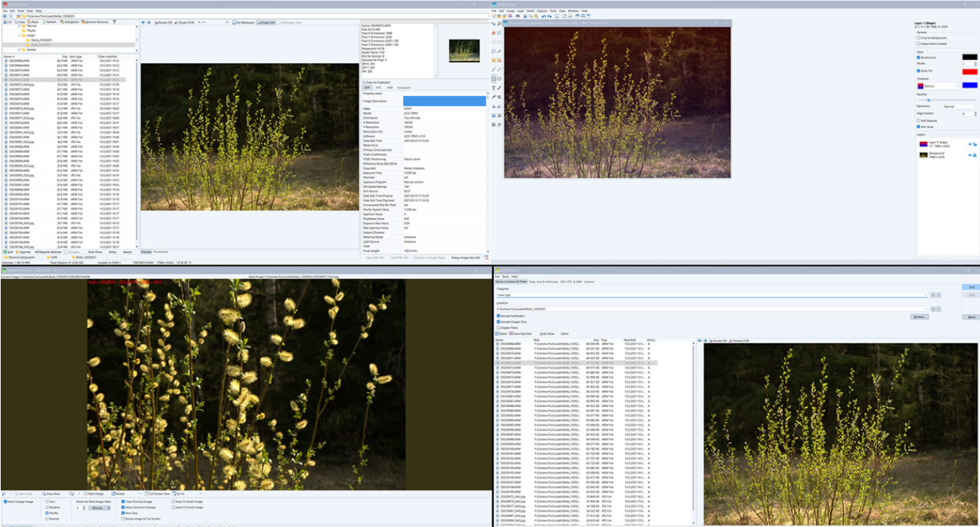Switch to the IPTC tab in the info panel
Viewport: 980px width, 527px height.
coord(378,87)
